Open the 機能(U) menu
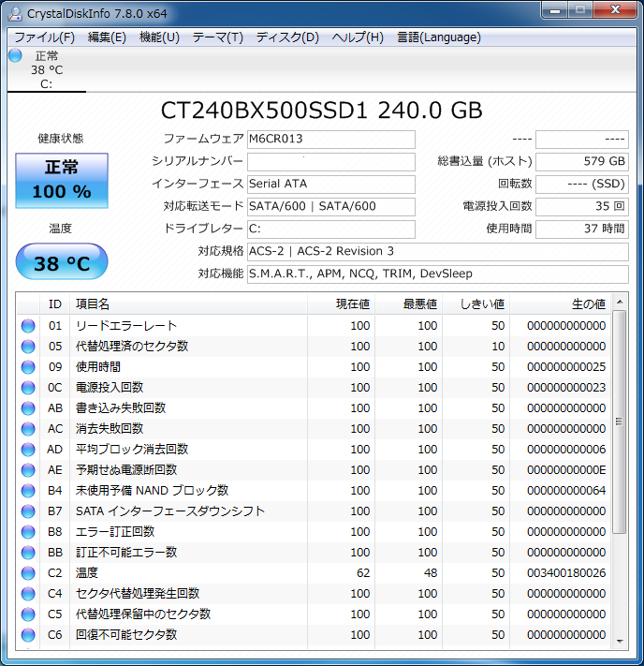Viewport: 644px width, 666px height. pyautogui.click(x=160, y=37)
